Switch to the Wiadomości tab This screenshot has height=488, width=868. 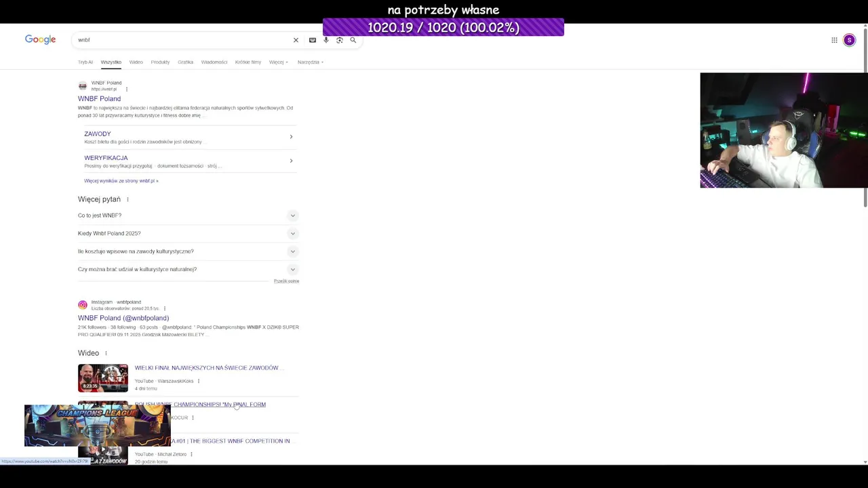214,62
